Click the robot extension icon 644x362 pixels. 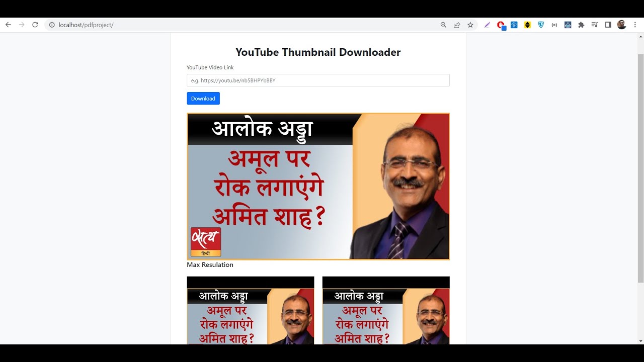pyautogui.click(x=568, y=25)
